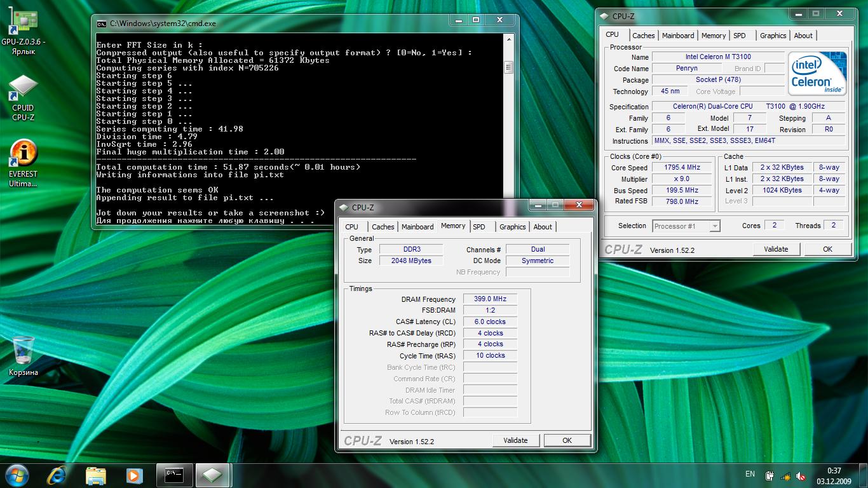This screenshot has width=868, height=488.
Task: Launch the EVEREST Ultimate desktop icon
Action: click(x=24, y=164)
